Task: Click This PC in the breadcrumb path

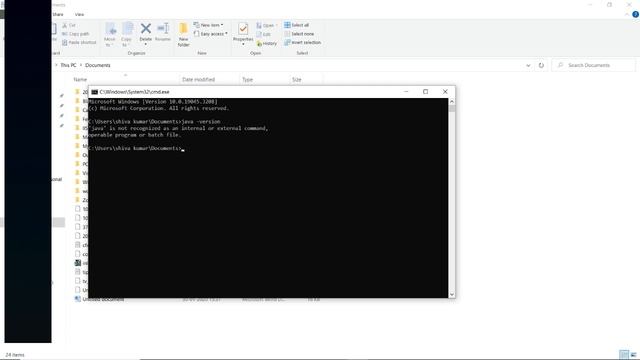Action: pyautogui.click(x=68, y=65)
